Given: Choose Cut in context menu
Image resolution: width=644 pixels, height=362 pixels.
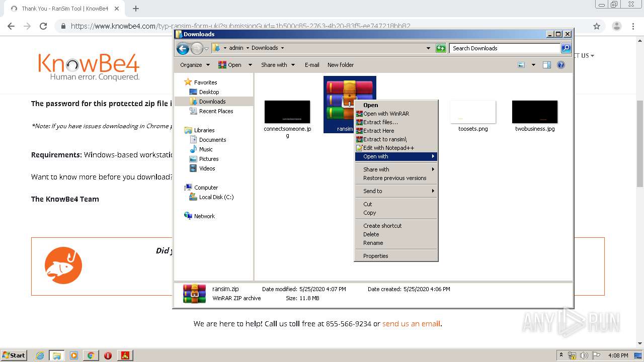Looking at the screenshot, I should (396, 204).
